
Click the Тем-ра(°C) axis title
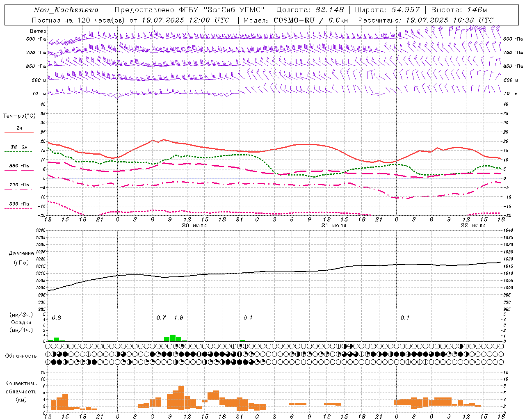[19, 116]
